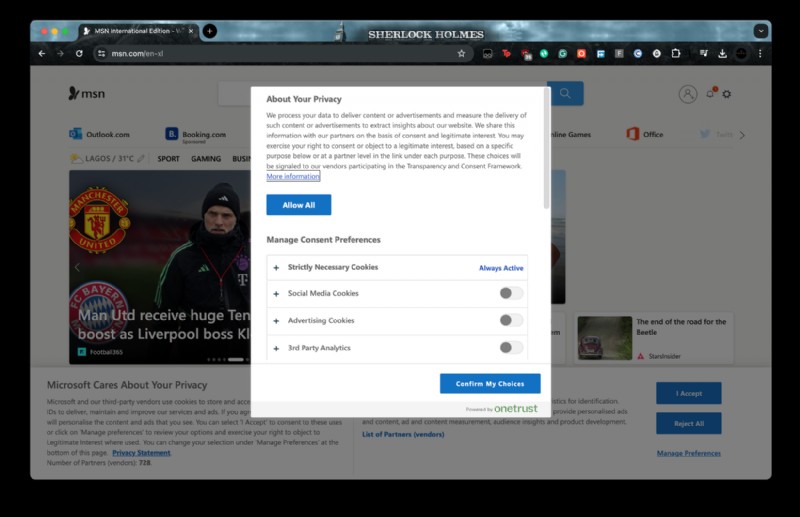Screen dimensions: 800x517
Task: Click the browser back arrow
Action: tap(42, 54)
